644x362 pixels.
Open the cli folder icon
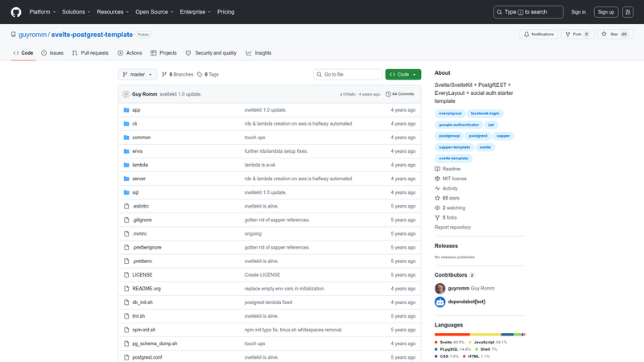[x=126, y=124]
